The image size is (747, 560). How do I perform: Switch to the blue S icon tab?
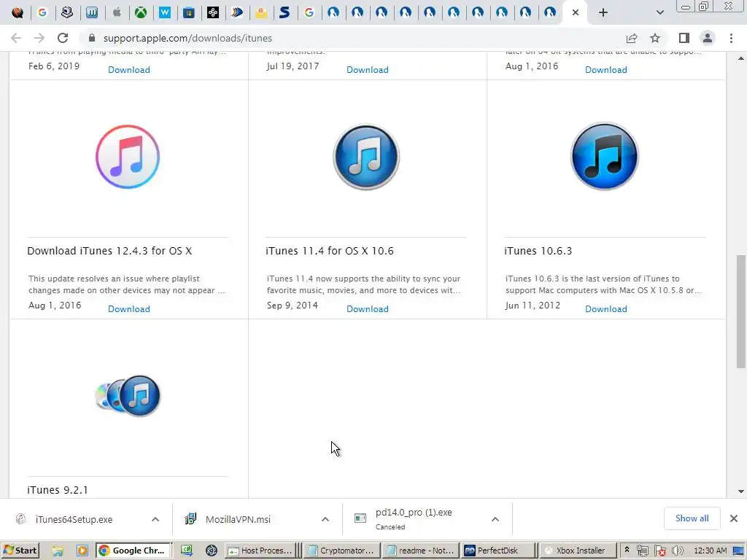click(285, 12)
